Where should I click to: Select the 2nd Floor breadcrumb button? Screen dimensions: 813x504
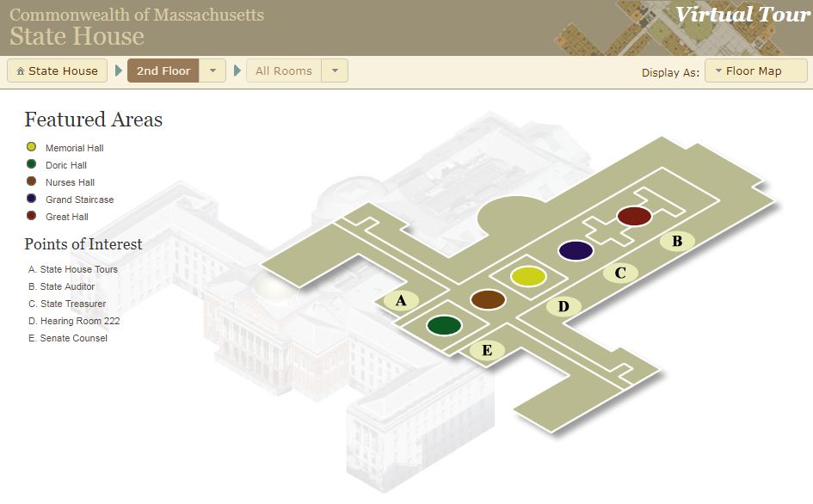pos(163,71)
